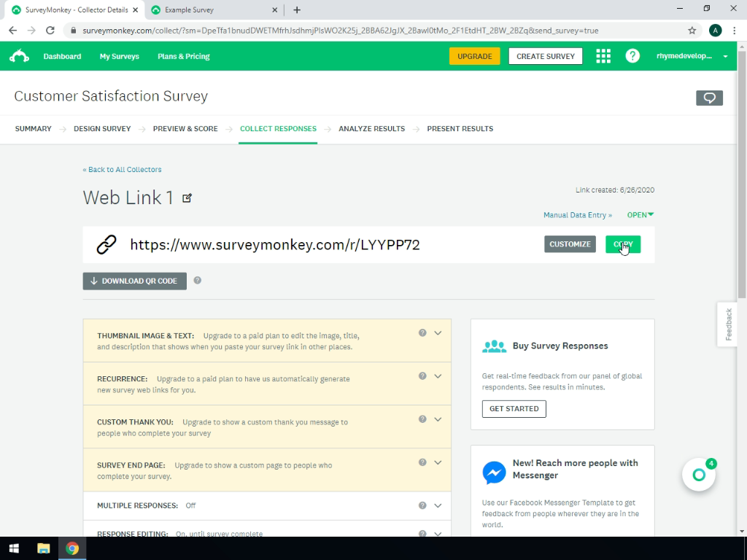Bookmark this page with star icon
The image size is (747, 560).
point(692,31)
